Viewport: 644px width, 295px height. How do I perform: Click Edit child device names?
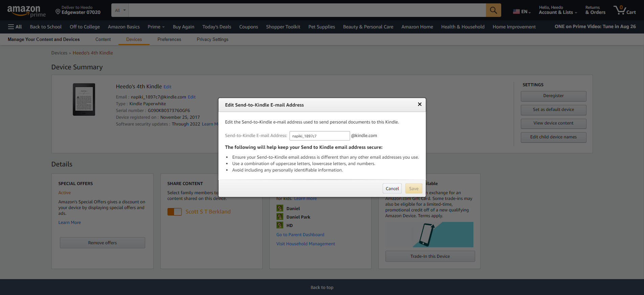pyautogui.click(x=553, y=137)
